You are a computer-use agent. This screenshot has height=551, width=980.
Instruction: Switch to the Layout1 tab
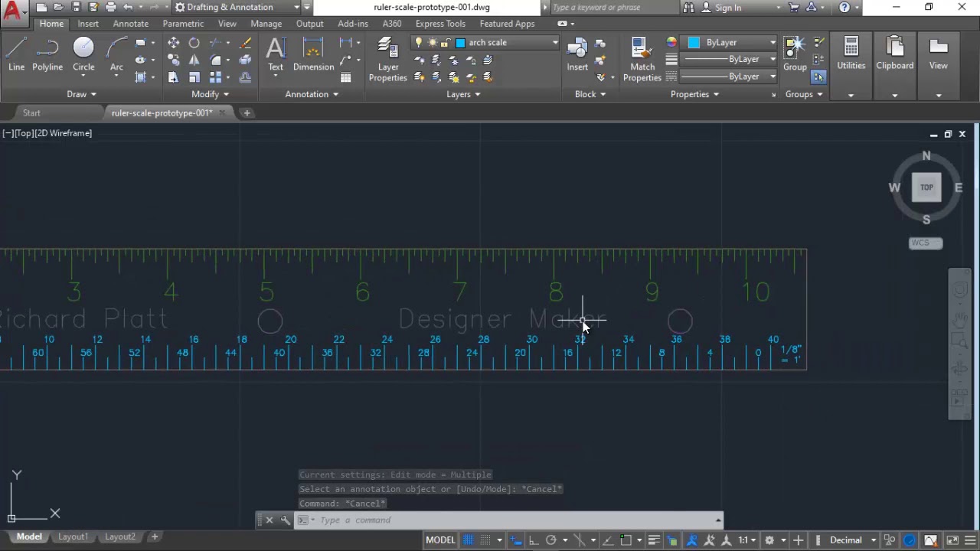(73, 536)
